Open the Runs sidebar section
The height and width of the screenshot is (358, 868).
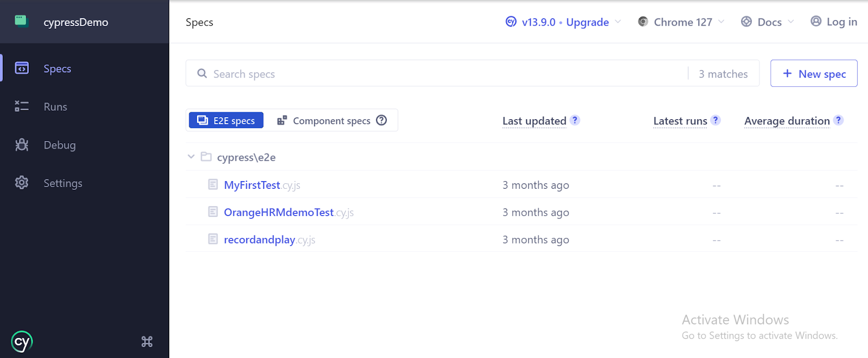coord(85,107)
